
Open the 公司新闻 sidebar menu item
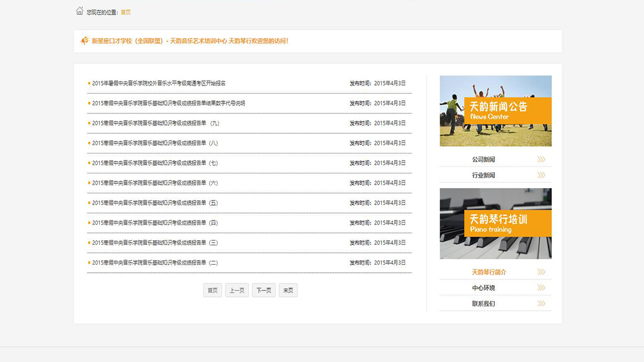click(484, 159)
